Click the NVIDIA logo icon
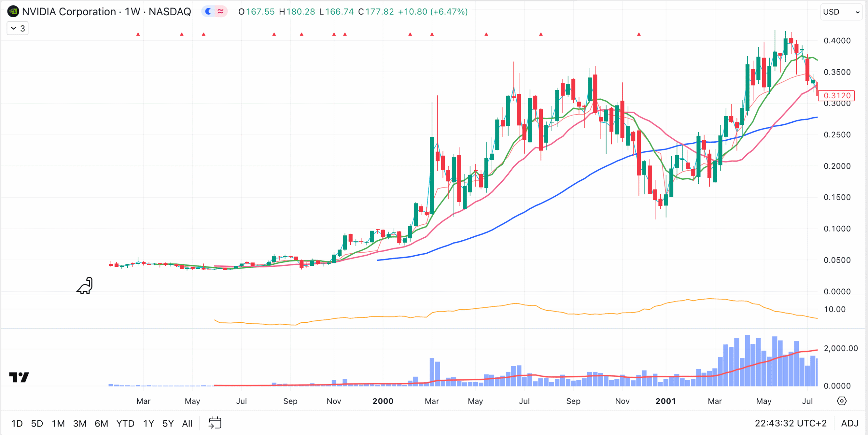The height and width of the screenshot is (435, 868). point(13,12)
